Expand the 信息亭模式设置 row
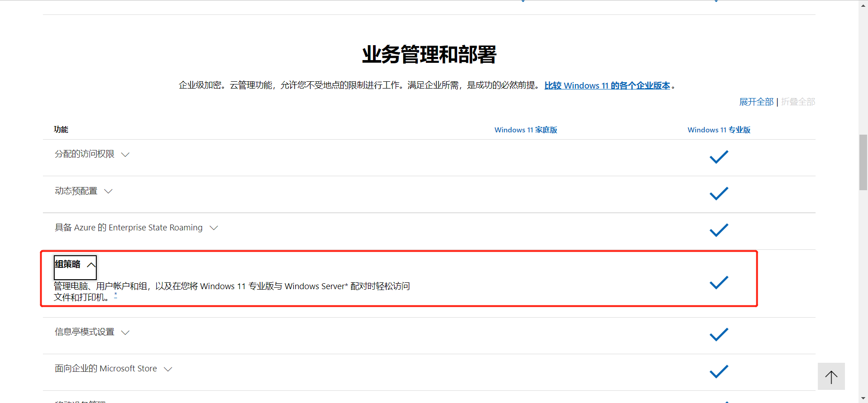The width and height of the screenshot is (868, 403). [92, 332]
